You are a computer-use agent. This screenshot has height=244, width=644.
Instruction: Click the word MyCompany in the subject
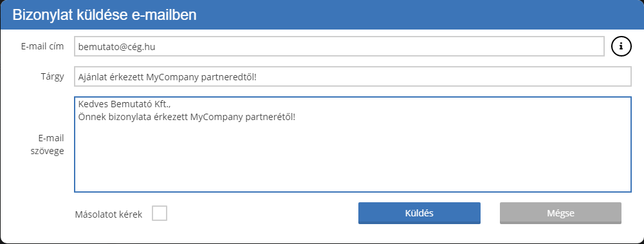coord(173,76)
